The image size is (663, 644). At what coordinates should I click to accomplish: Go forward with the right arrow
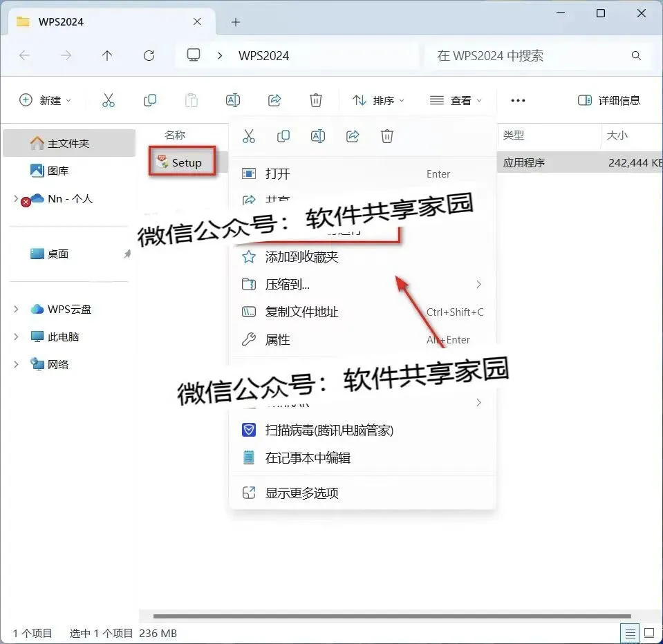click(x=66, y=55)
